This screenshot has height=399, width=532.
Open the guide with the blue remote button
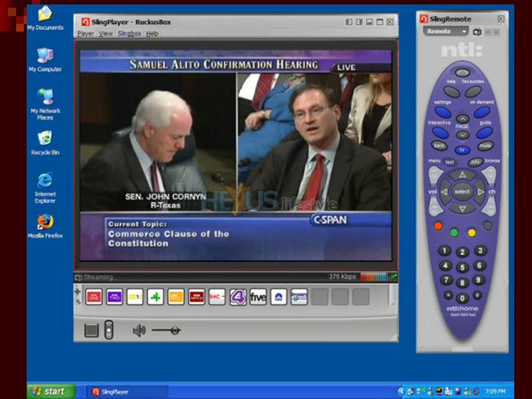(x=484, y=133)
